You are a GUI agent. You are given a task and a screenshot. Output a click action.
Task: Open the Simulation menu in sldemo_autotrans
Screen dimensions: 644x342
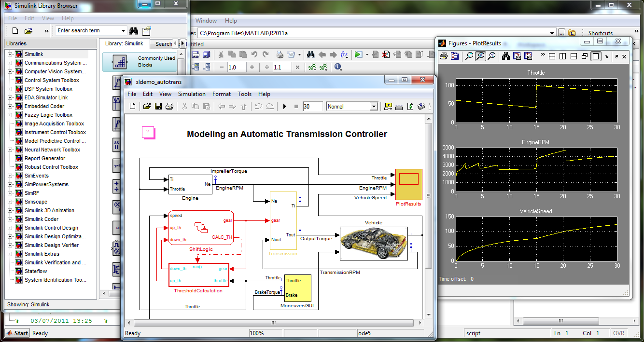(x=192, y=94)
